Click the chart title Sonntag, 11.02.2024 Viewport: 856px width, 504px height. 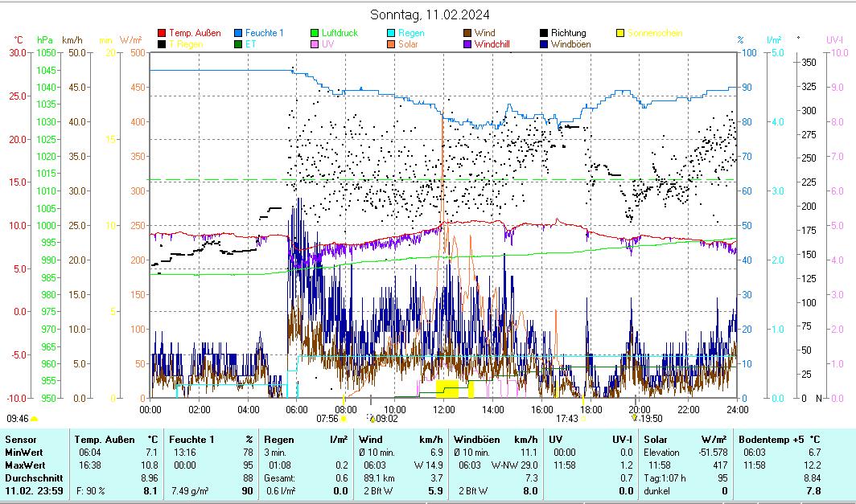(430, 14)
